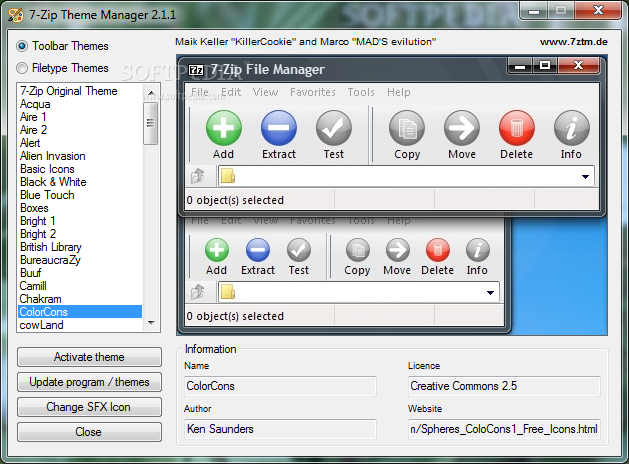This screenshot has width=629, height=464.
Task: Click the yellow folder icon in lower address bar
Action: [228, 292]
